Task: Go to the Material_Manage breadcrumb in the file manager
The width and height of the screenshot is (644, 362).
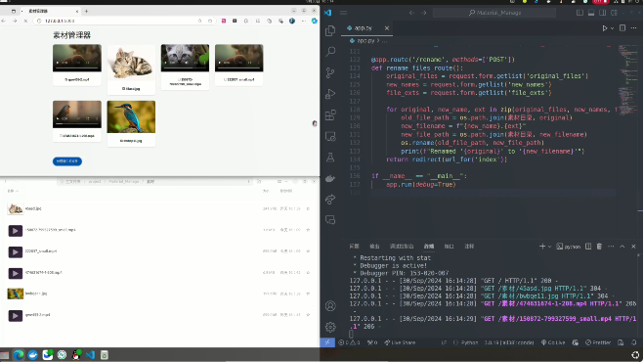Action: (124, 181)
